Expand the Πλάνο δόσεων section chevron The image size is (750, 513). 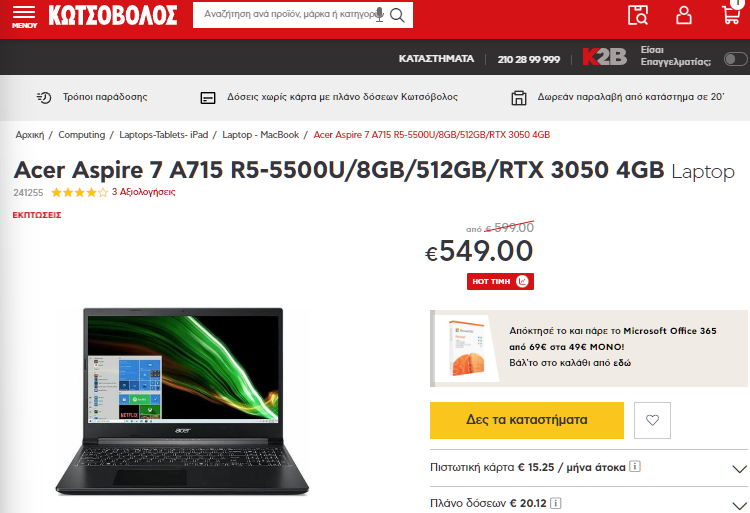pos(739,505)
